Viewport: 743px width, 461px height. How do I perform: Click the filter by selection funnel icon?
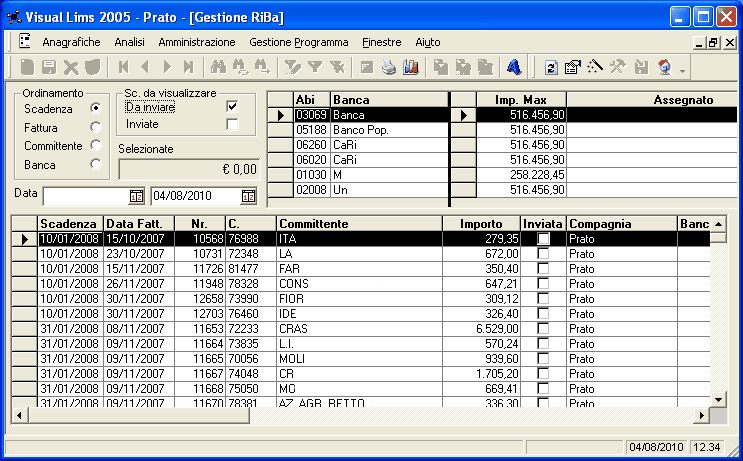tap(292, 67)
